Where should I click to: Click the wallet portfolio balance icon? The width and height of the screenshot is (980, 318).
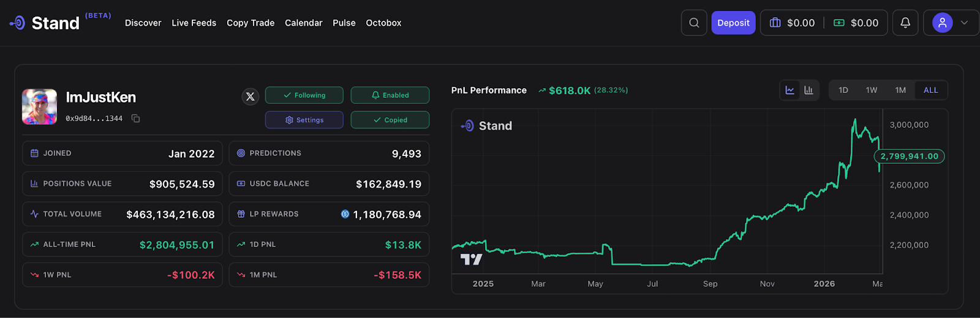point(775,23)
